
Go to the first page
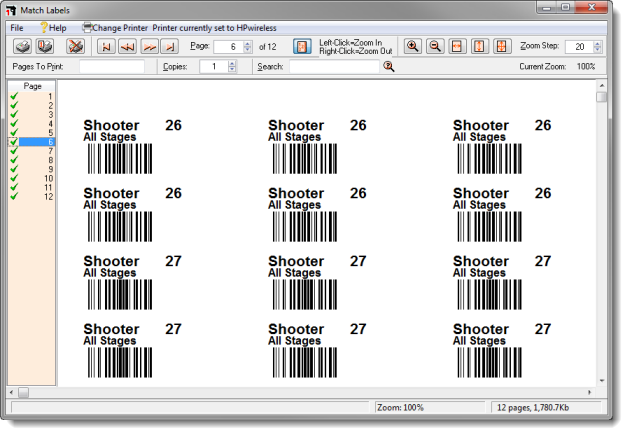pyautogui.click(x=107, y=46)
